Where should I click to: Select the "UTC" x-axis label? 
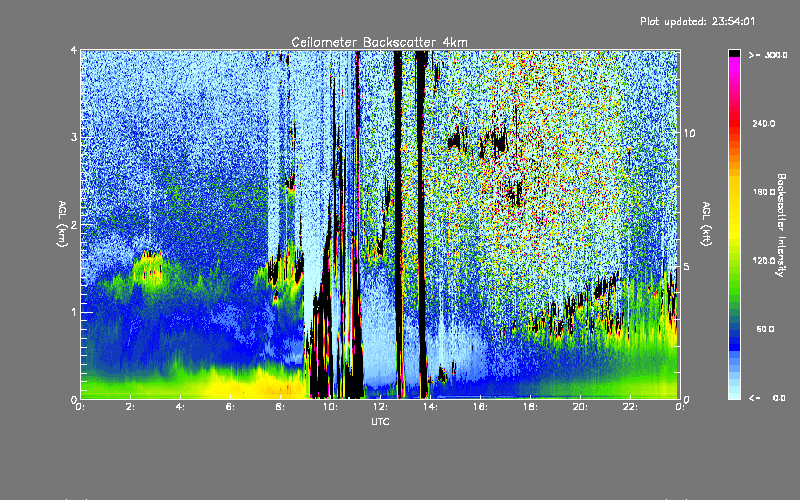coord(380,421)
